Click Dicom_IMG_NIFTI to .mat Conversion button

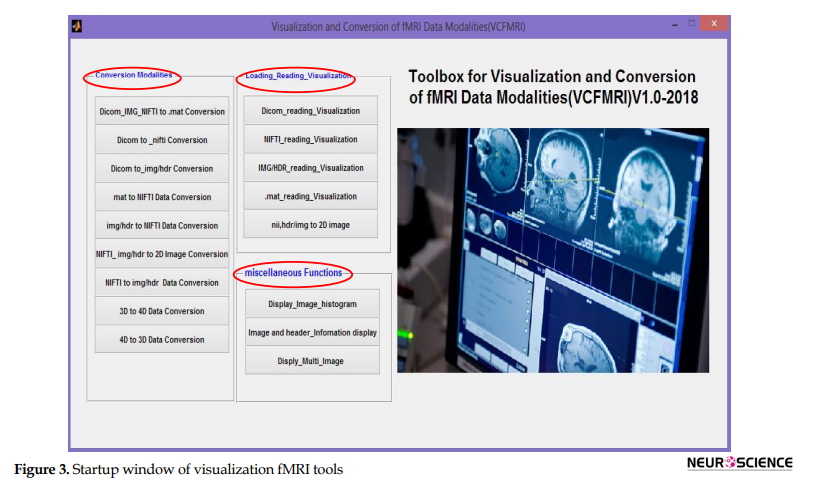pos(162,111)
